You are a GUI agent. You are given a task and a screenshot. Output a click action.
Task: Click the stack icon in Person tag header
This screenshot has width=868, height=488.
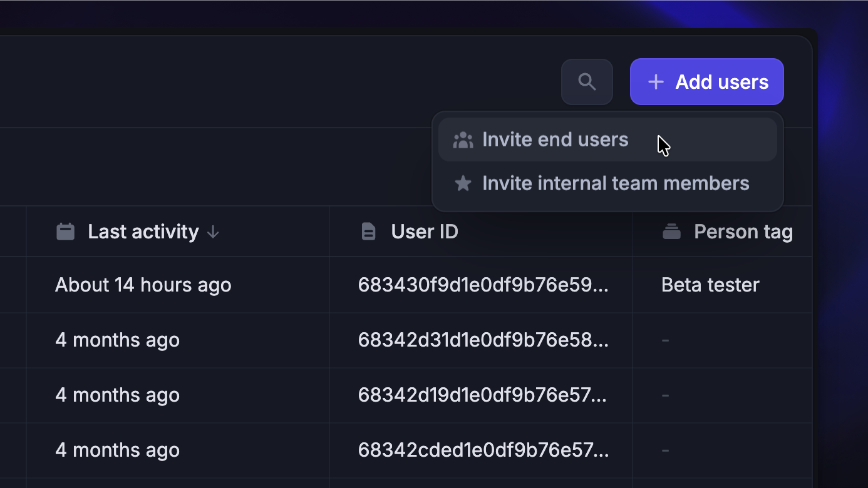(671, 232)
